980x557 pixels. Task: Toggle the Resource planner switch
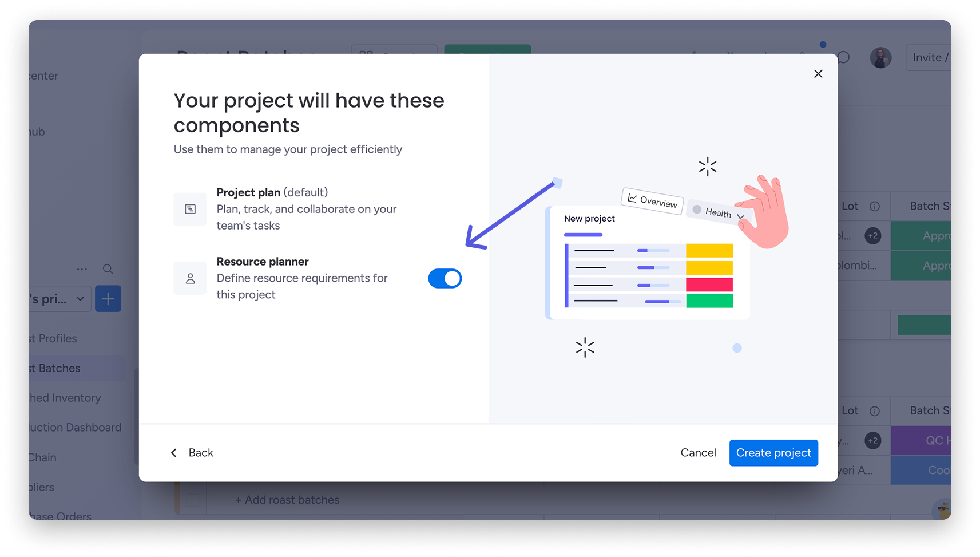coord(445,278)
